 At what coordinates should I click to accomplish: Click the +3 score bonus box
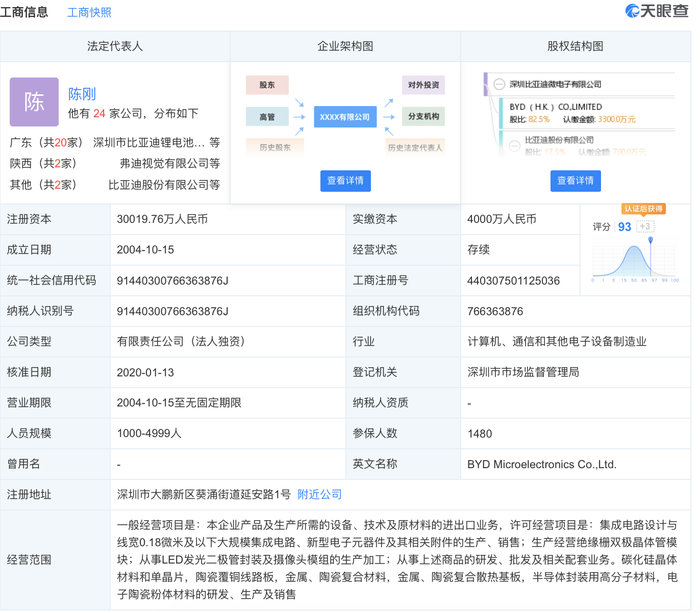645,226
